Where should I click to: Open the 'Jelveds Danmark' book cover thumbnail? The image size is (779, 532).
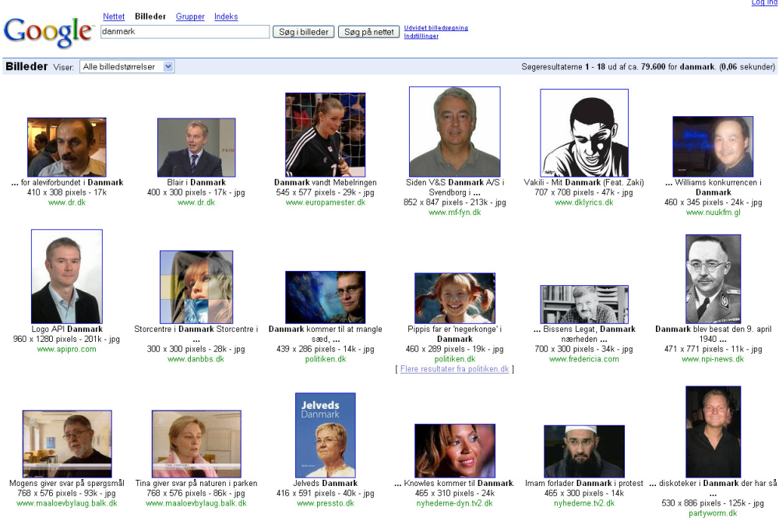(x=326, y=435)
